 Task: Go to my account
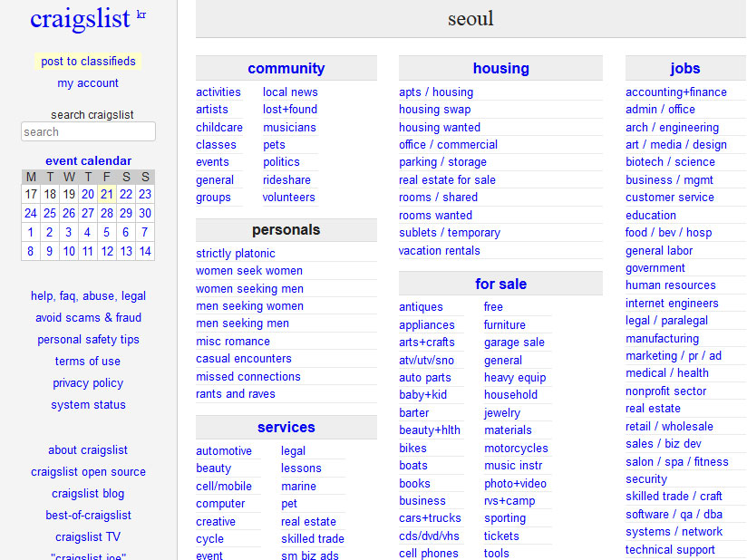point(88,82)
